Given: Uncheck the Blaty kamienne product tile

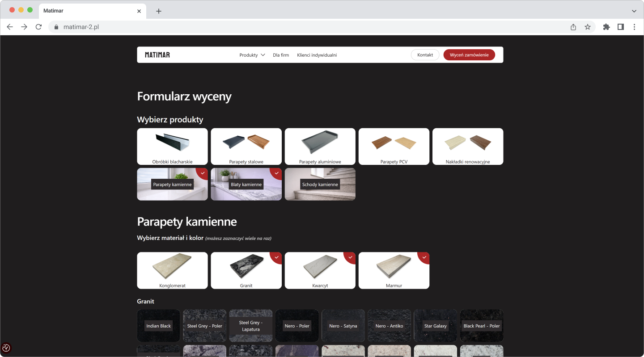Looking at the screenshot, I should (246, 184).
